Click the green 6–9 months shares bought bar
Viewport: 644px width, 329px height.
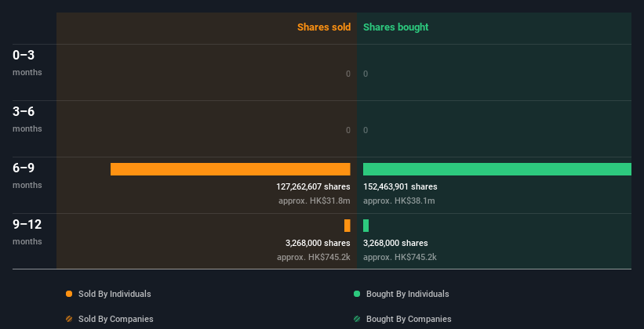point(497,169)
